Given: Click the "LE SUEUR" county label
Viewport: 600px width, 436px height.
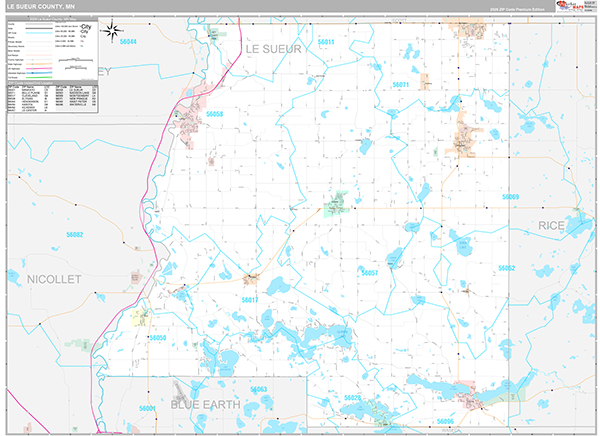Looking at the screenshot, I should coord(273,49).
